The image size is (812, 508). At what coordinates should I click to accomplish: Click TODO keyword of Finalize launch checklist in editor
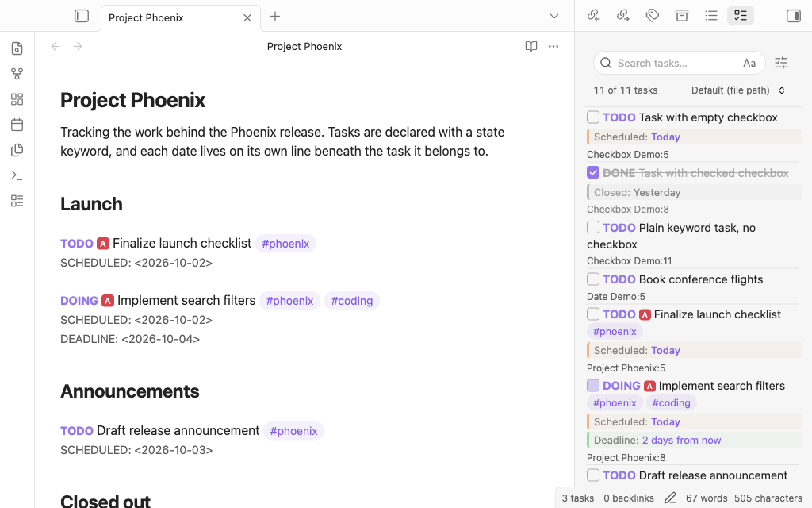(77, 244)
